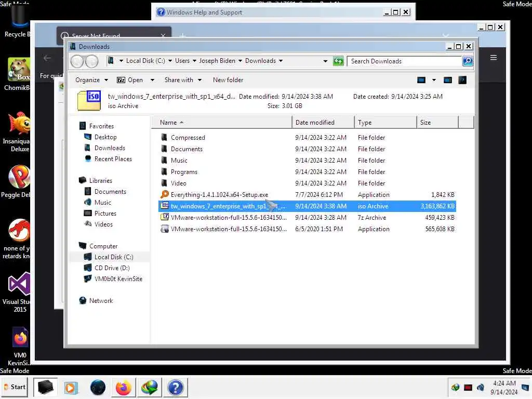Screen dimensions: 532x399
Task: Expand the Downloads breadcrumb arrow
Action: [x=281, y=61]
